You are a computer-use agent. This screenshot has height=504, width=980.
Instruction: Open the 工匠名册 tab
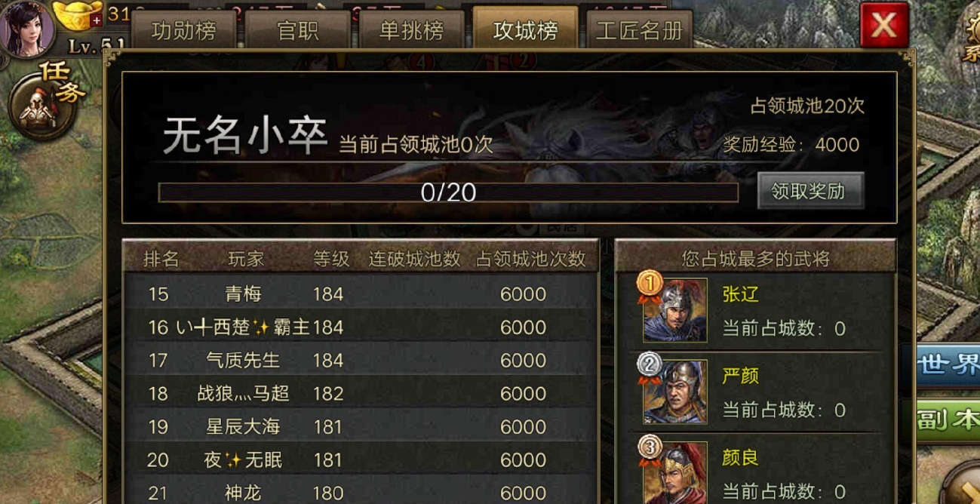(639, 31)
